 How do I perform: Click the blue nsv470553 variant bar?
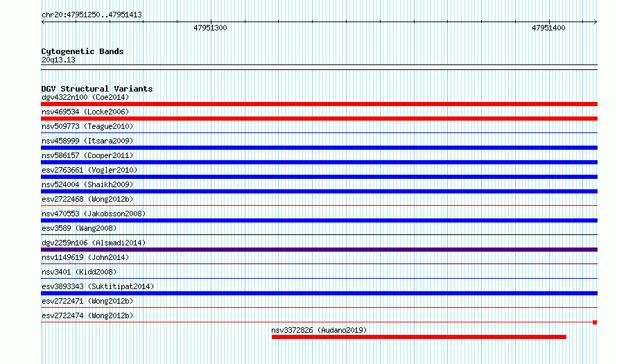pos(319,220)
